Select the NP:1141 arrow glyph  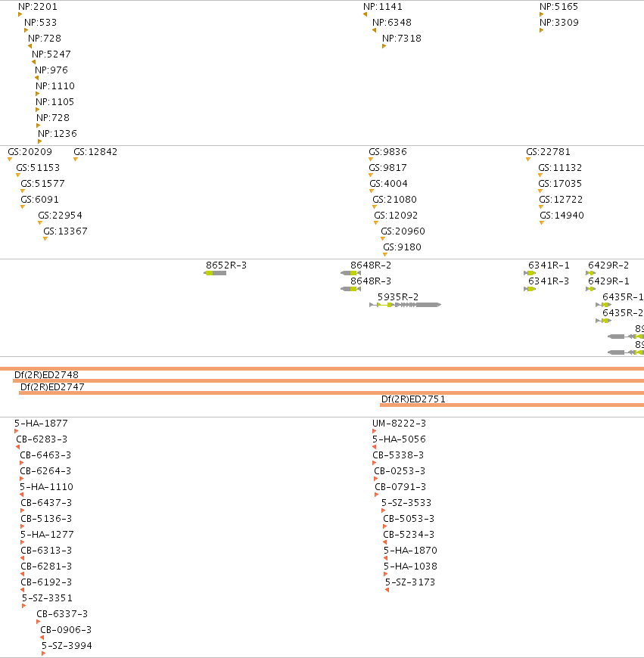pos(366,14)
